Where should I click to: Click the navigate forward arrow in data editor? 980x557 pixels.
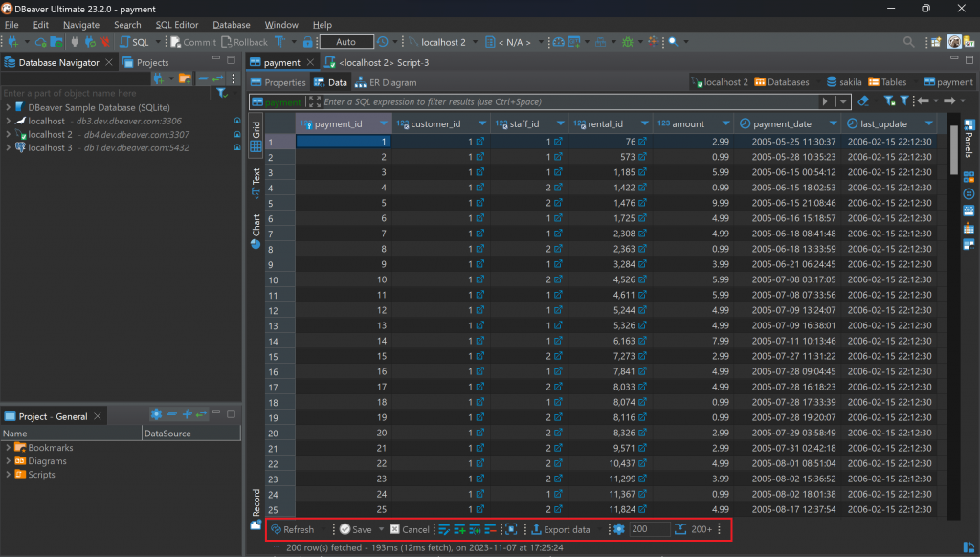pyautogui.click(x=949, y=101)
